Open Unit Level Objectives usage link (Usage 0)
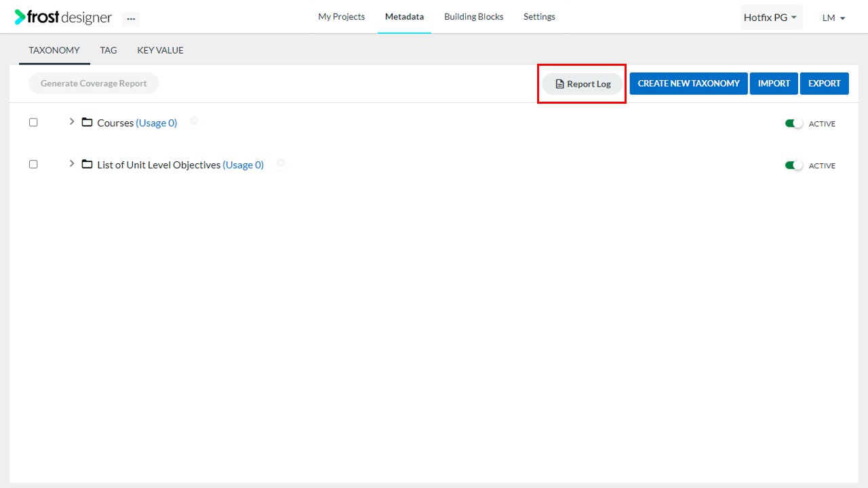Screen dimensions: 868x488 243,165
